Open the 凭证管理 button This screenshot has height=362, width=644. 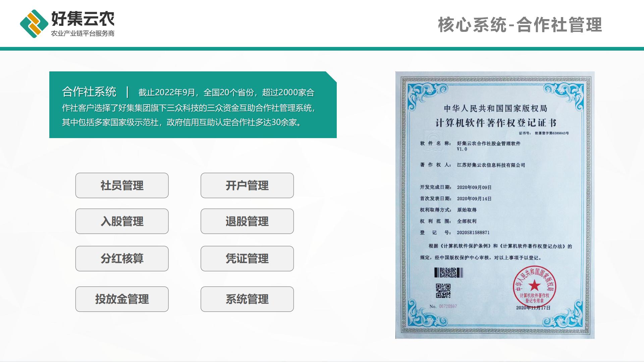click(x=247, y=258)
